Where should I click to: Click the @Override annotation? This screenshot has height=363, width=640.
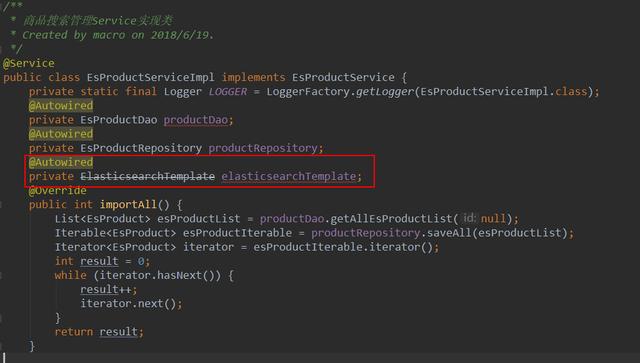(x=58, y=190)
